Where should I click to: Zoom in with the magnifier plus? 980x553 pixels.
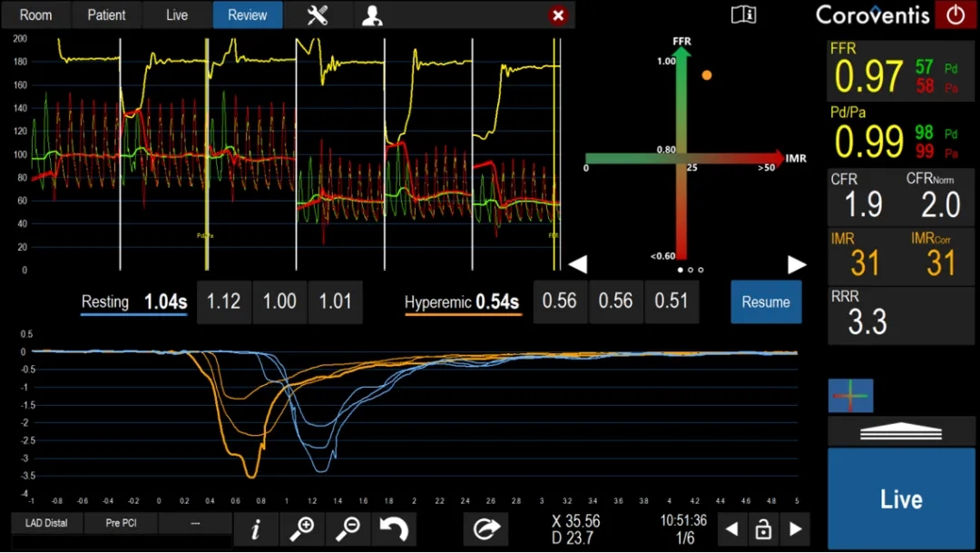coord(301,529)
